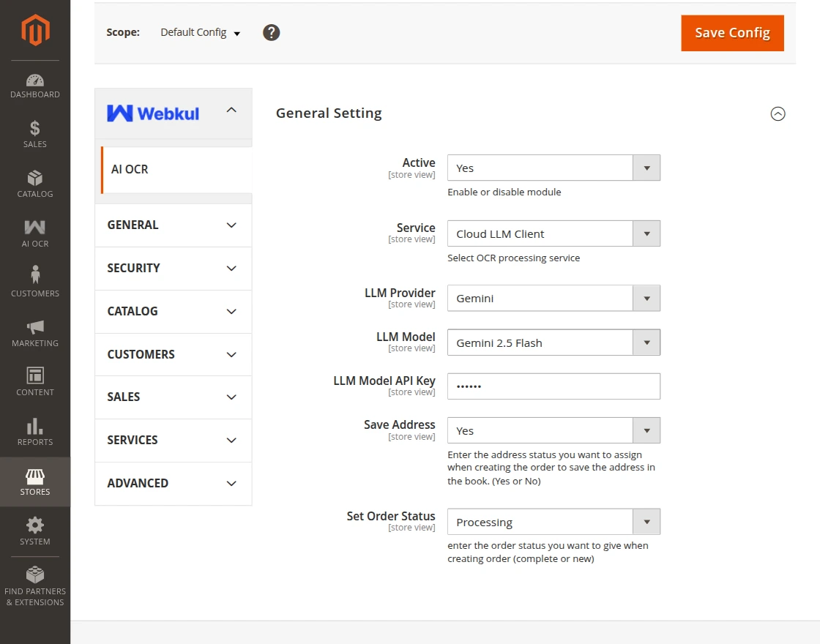Open the Catalog sidebar icon
820x644 pixels.
tap(34, 182)
